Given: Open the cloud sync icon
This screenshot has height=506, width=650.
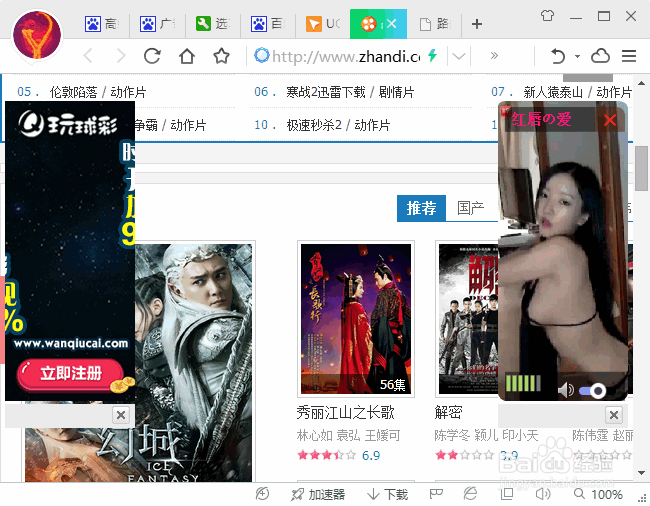Looking at the screenshot, I should 600,56.
